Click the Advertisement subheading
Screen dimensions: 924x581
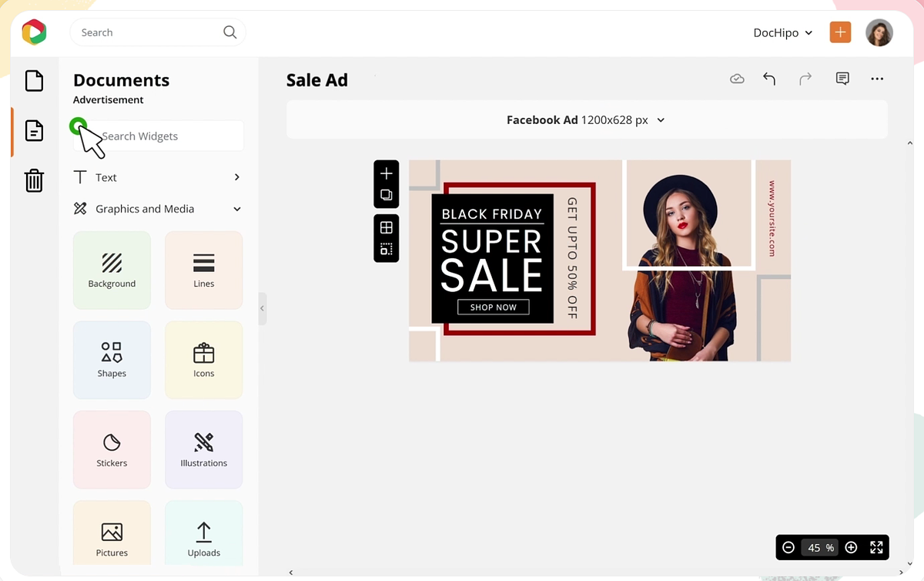point(109,100)
